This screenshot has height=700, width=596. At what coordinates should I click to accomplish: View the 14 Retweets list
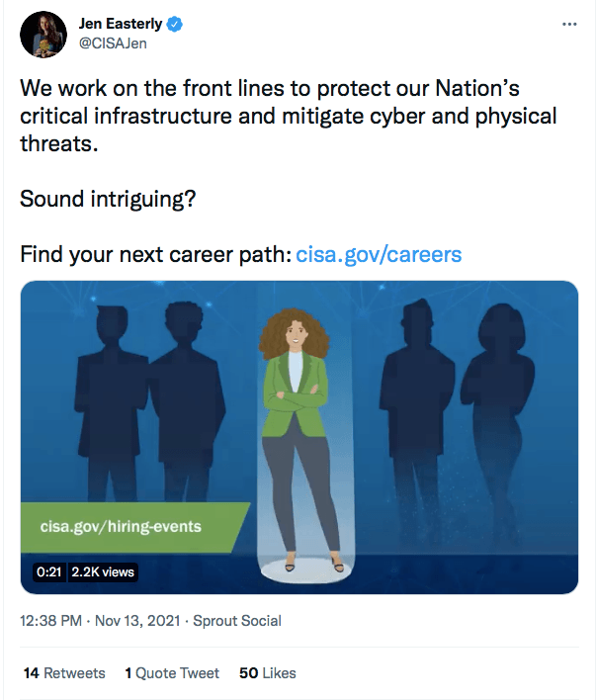(x=64, y=672)
